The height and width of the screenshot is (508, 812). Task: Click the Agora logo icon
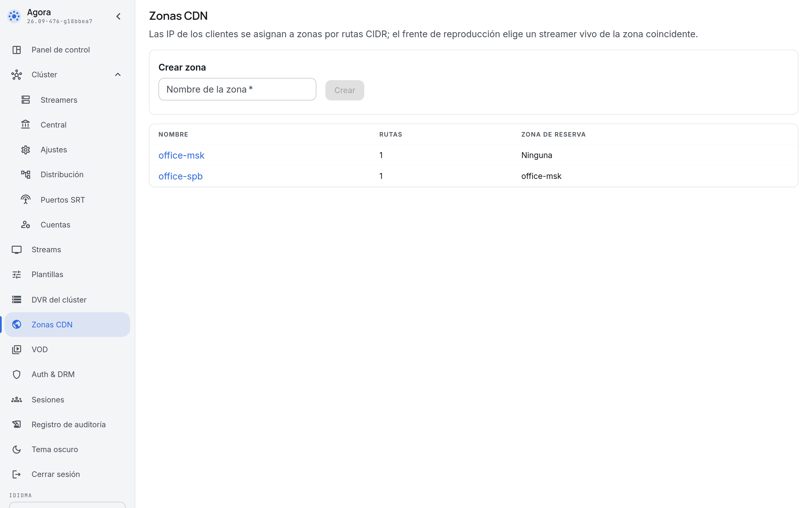14,16
